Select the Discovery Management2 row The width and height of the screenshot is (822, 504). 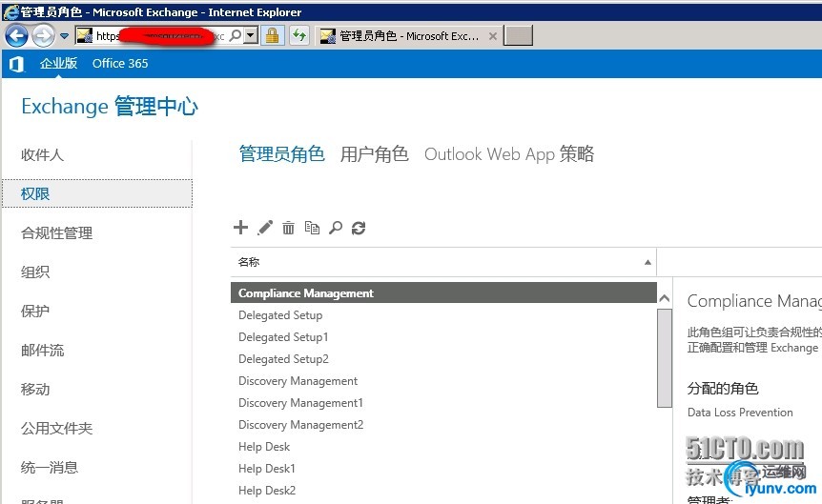(443, 425)
